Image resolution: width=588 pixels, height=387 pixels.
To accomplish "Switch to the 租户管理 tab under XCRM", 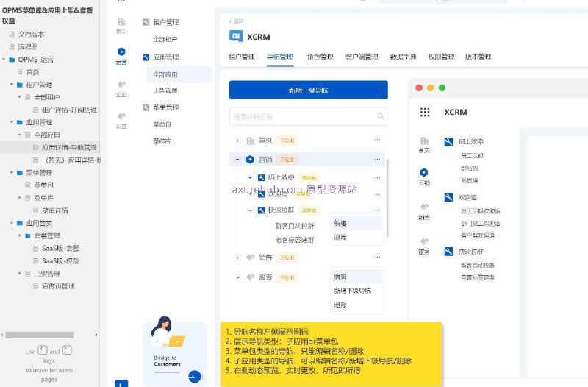I will pyautogui.click(x=242, y=57).
